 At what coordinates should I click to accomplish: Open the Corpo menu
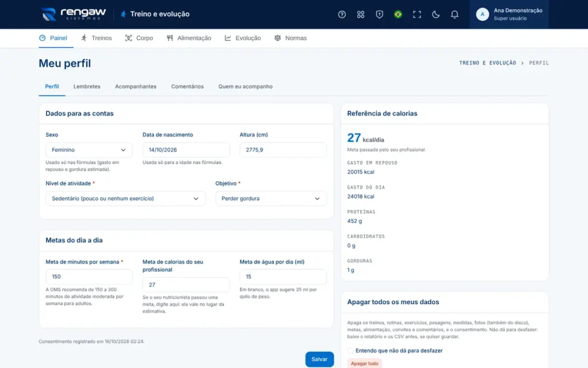139,38
